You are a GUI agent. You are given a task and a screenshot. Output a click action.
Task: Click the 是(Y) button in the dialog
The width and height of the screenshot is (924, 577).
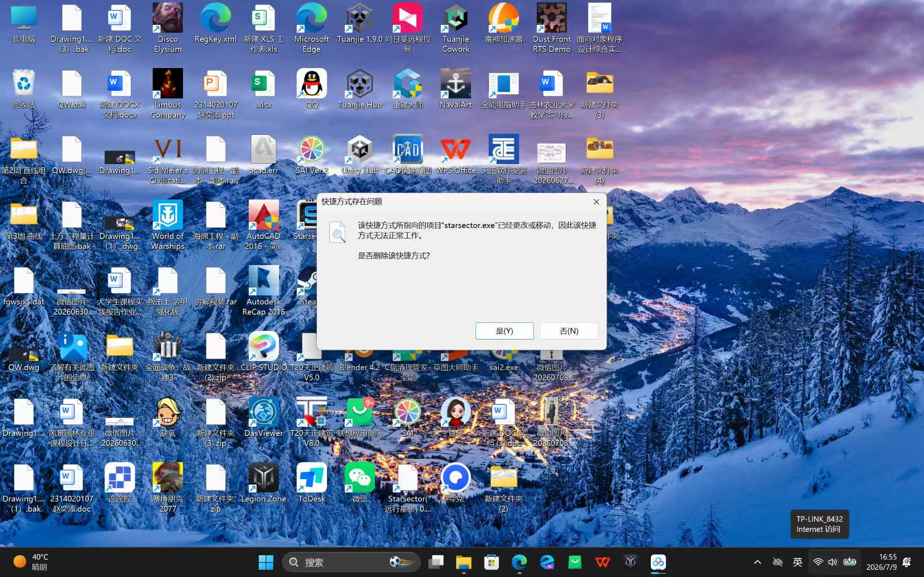coord(504,331)
